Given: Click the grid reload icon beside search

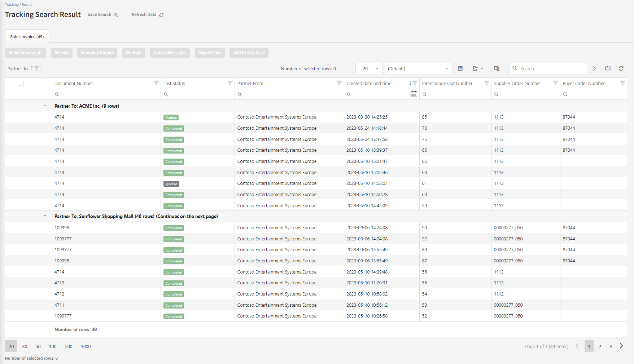Looking at the screenshot, I should (621, 68).
